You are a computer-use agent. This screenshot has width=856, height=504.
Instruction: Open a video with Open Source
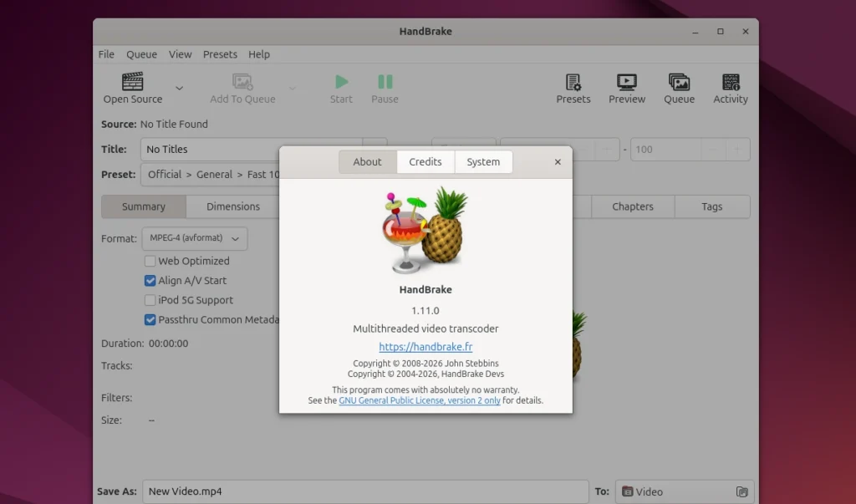(x=131, y=87)
